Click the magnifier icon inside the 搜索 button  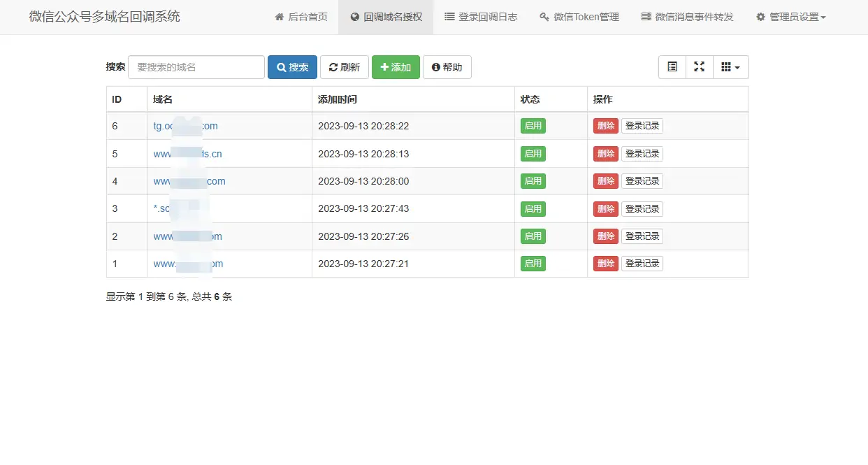click(x=281, y=66)
